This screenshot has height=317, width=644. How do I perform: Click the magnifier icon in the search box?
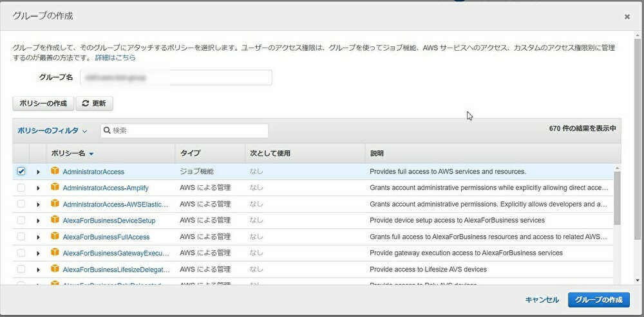tap(107, 131)
